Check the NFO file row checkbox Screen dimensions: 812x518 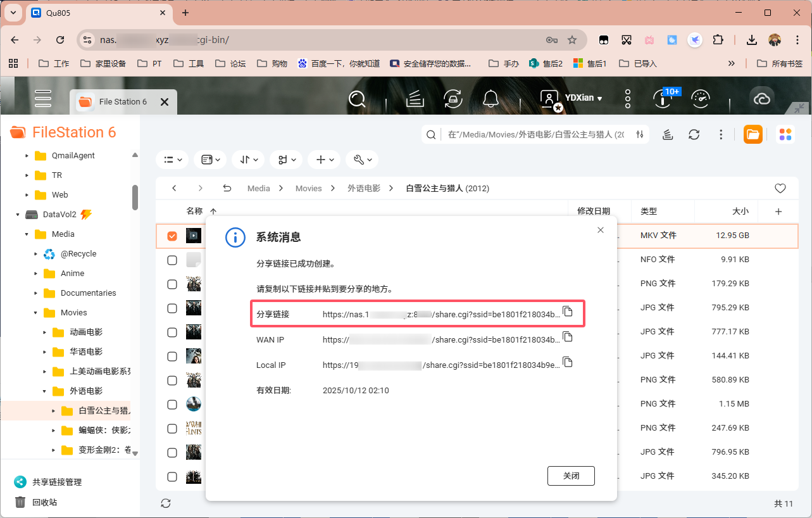pyautogui.click(x=172, y=260)
